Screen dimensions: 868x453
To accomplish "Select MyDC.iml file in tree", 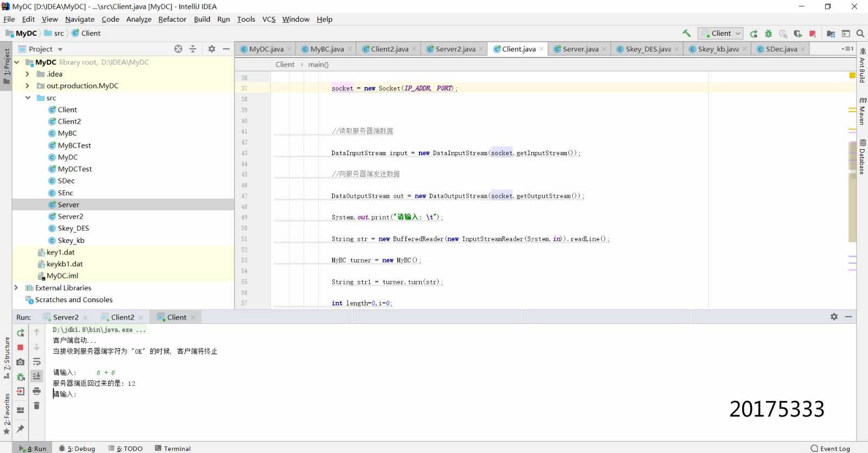I will click(x=62, y=276).
